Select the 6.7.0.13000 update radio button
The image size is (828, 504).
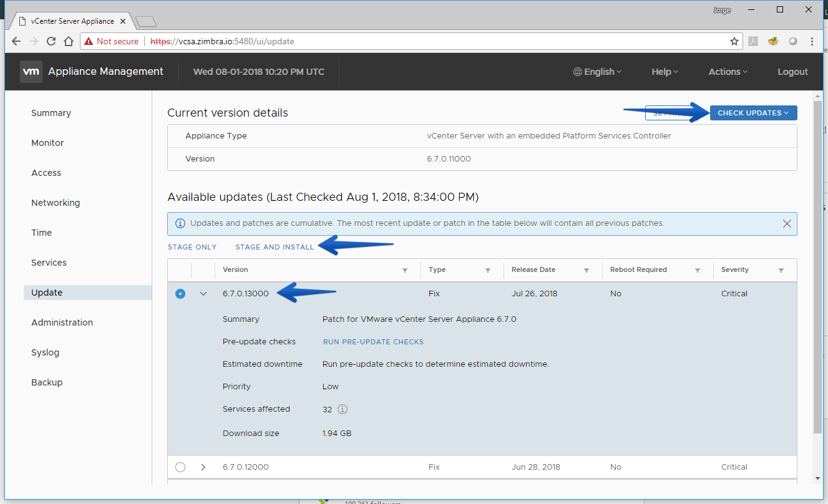click(180, 293)
